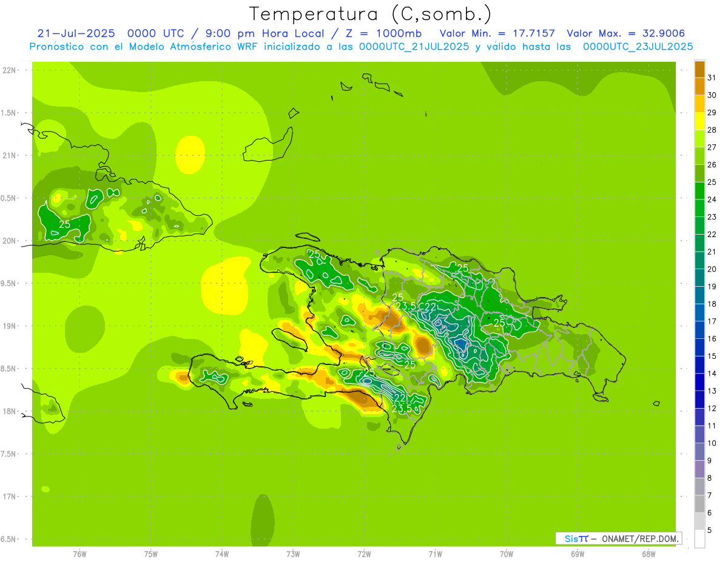Click the '0.5N' latitude axis label
The image size is (728, 562).
(8, 198)
